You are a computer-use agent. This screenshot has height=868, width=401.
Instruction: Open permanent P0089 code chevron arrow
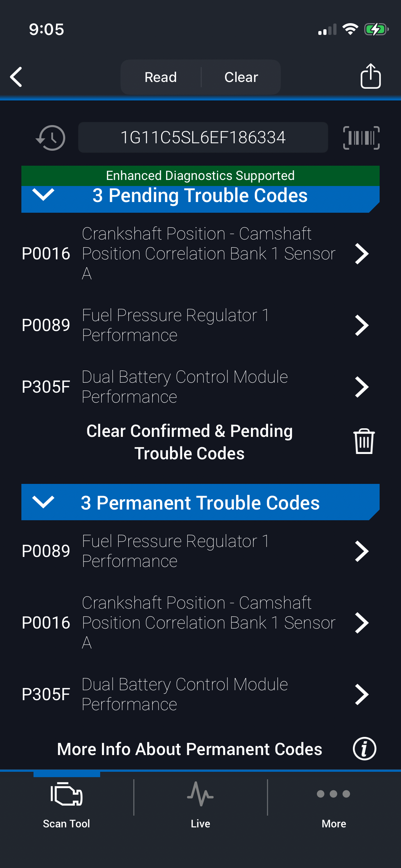click(361, 551)
